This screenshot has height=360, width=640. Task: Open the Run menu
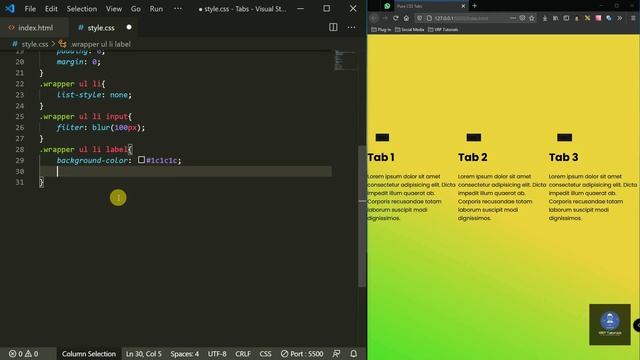pos(156,9)
